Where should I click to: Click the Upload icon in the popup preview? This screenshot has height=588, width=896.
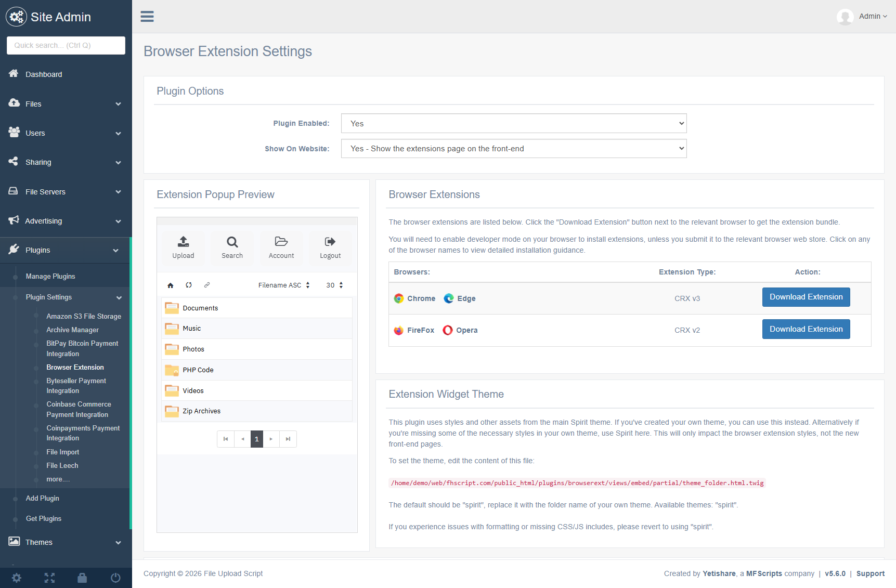(x=183, y=242)
